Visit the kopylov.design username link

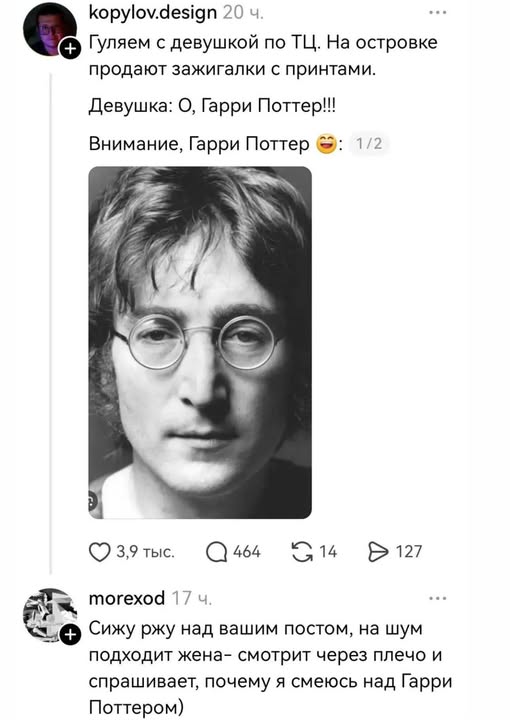153,12
